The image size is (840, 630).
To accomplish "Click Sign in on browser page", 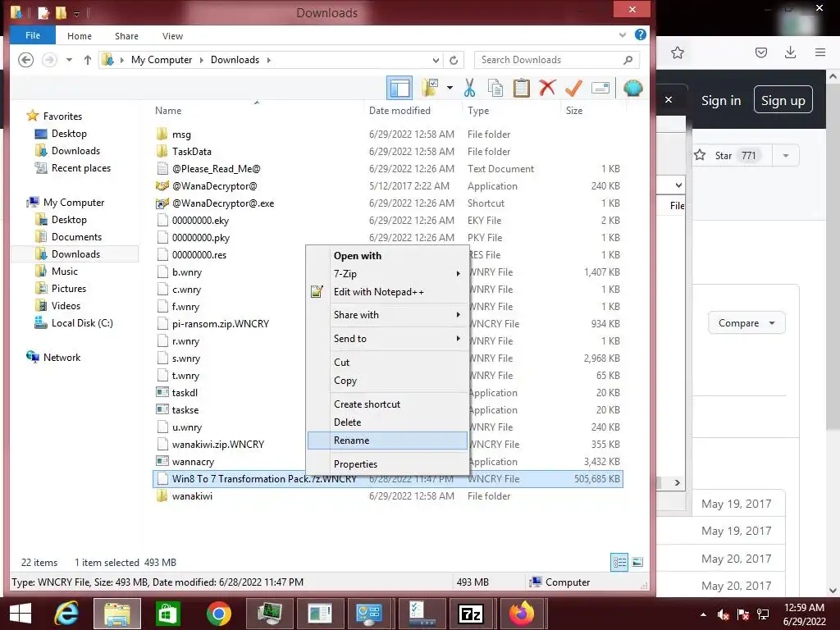I will [721, 101].
